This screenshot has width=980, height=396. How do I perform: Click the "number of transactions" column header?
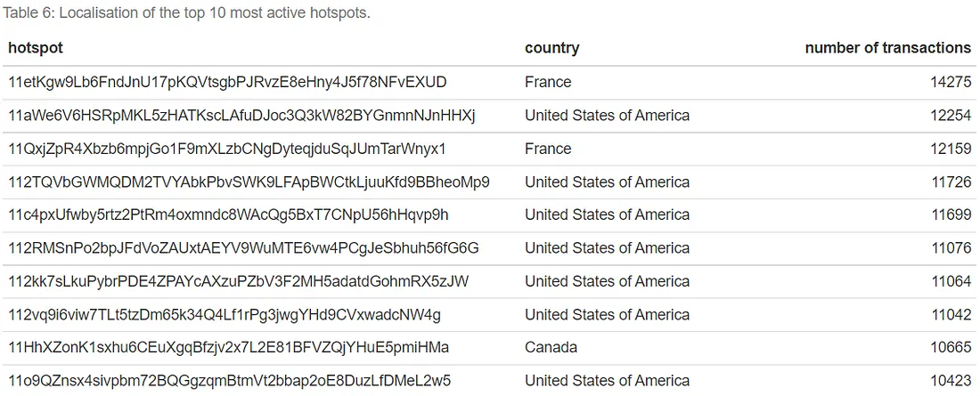pyautogui.click(x=887, y=48)
